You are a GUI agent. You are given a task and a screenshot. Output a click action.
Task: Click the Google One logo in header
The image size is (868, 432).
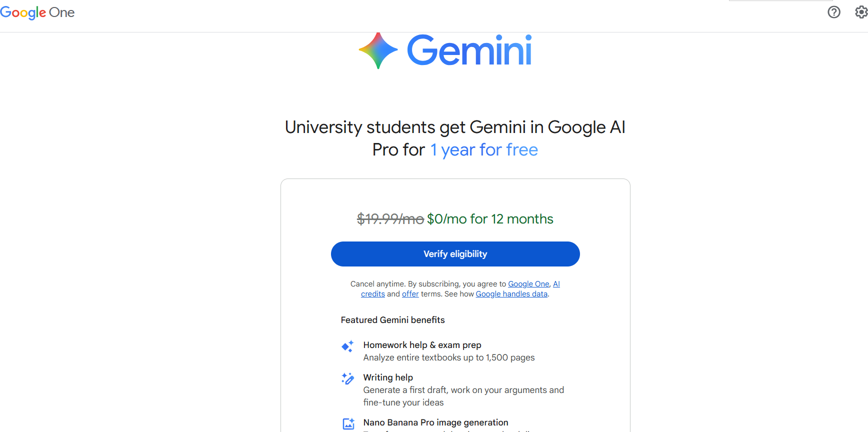(x=37, y=12)
